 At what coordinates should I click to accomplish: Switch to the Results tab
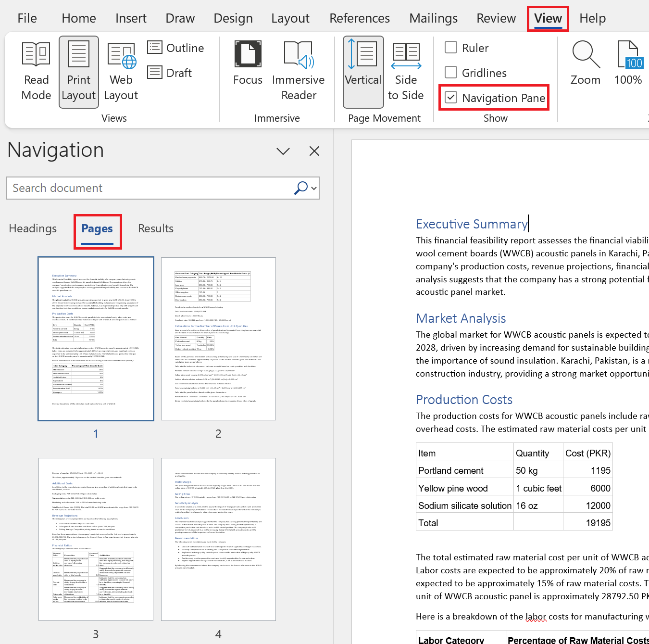point(155,228)
